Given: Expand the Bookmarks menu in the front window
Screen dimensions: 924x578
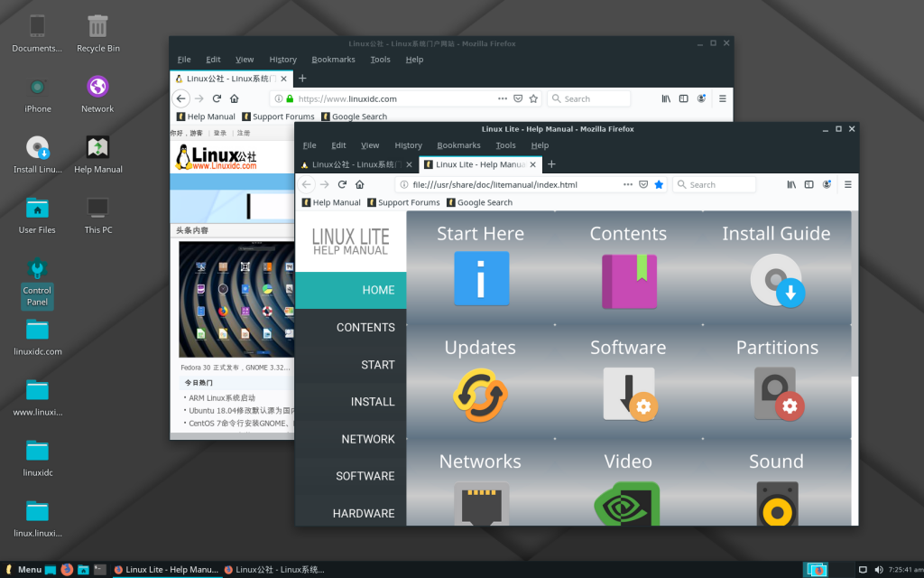Looking at the screenshot, I should (x=458, y=144).
